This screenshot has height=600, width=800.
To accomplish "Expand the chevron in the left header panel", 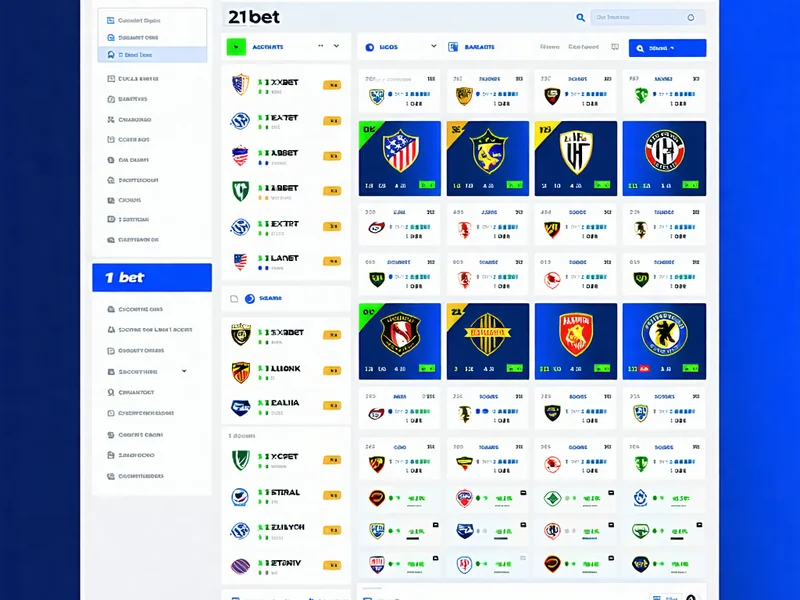I will 336,46.
